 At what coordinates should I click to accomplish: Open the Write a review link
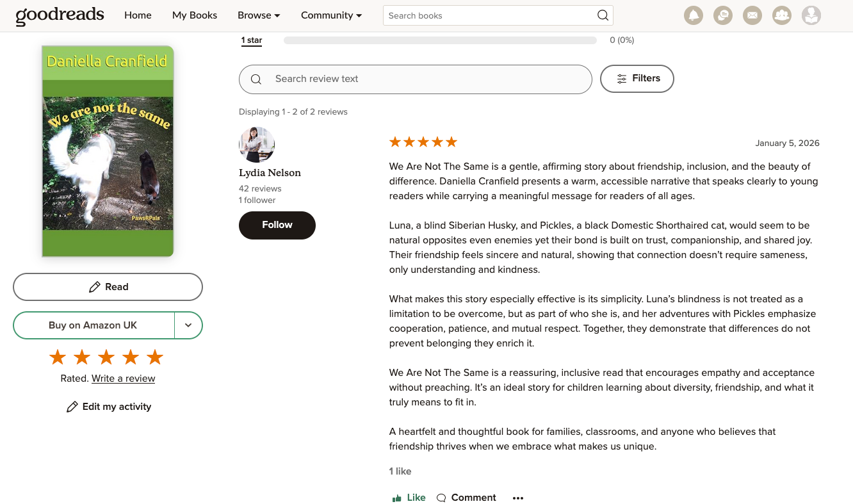click(x=123, y=378)
